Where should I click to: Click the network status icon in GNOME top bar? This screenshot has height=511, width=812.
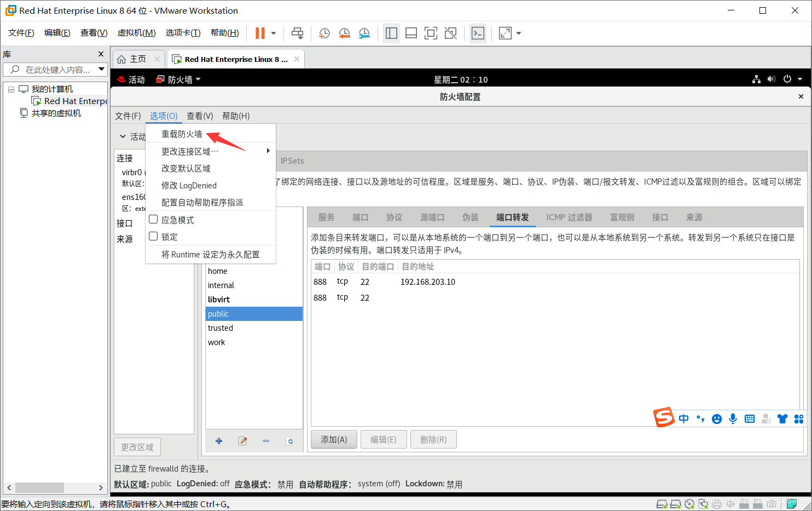[x=756, y=79]
